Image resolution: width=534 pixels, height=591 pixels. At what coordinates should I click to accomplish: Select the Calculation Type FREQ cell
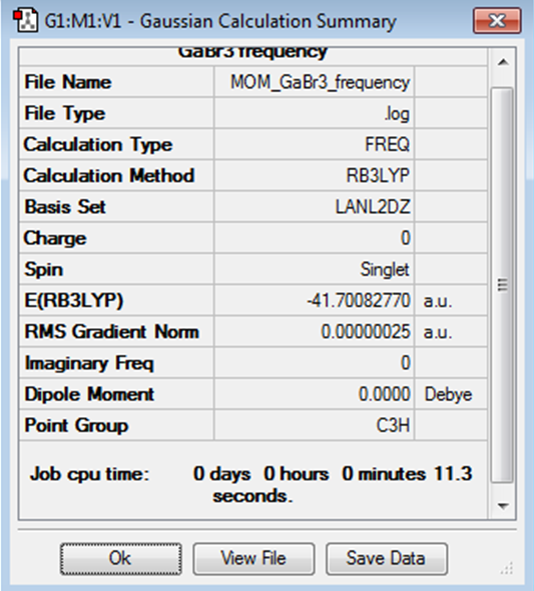click(314, 144)
